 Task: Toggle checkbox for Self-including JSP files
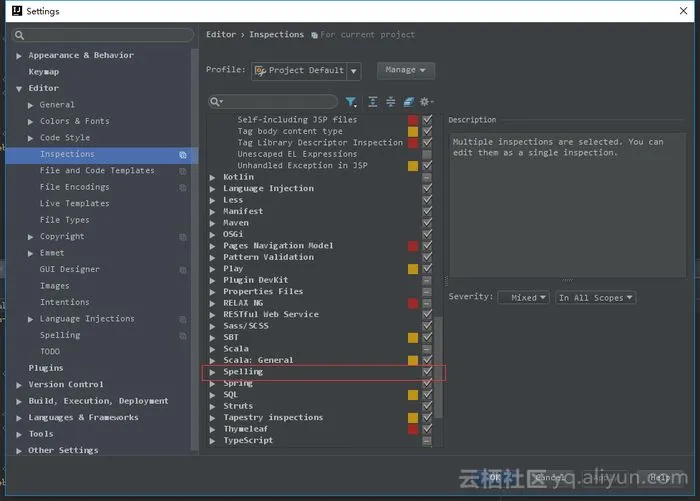427,120
